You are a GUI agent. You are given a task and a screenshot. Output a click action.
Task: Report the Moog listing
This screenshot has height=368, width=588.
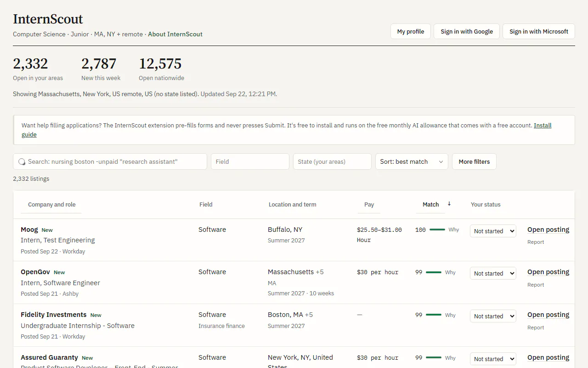[x=536, y=242]
